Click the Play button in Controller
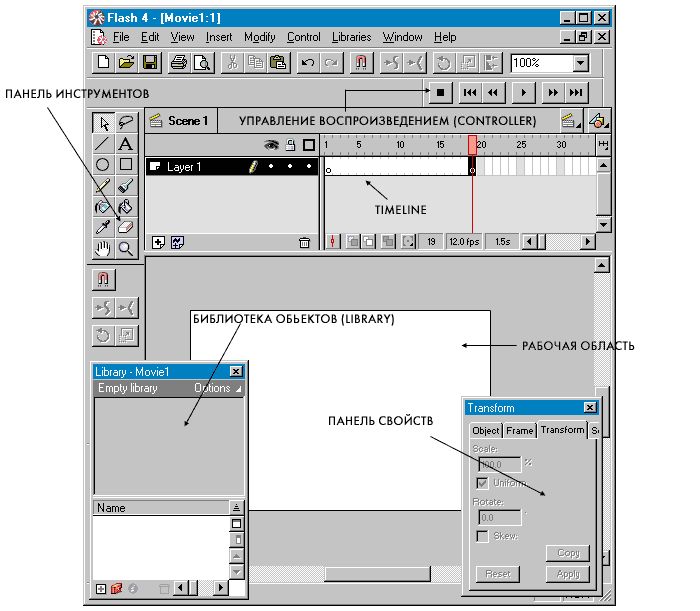700x611 pixels. pyautogui.click(x=524, y=92)
